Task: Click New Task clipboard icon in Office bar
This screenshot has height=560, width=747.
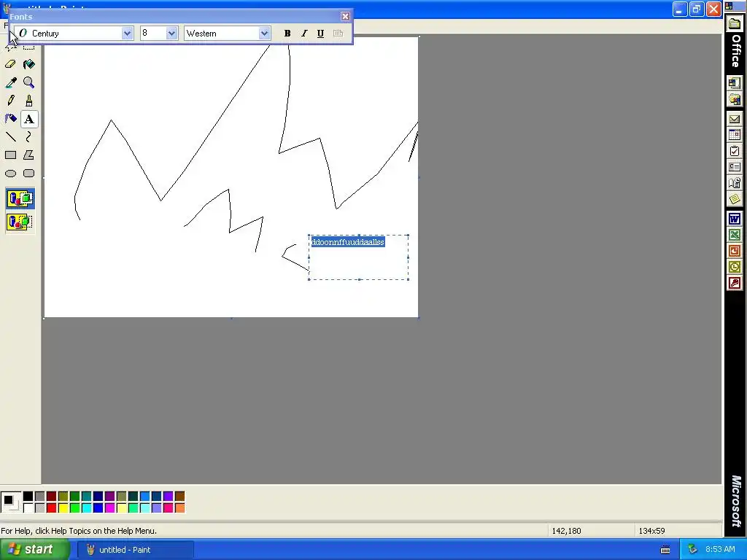Action: (735, 151)
